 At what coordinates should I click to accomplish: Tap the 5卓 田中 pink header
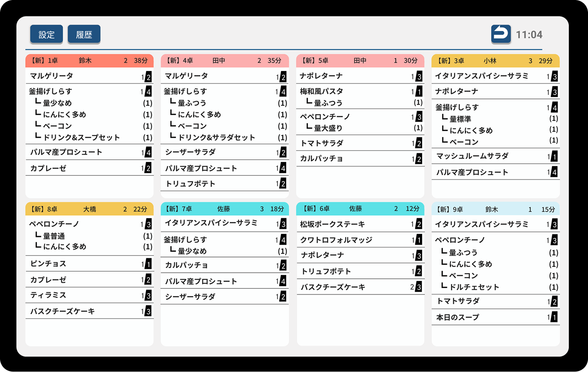[x=360, y=61]
